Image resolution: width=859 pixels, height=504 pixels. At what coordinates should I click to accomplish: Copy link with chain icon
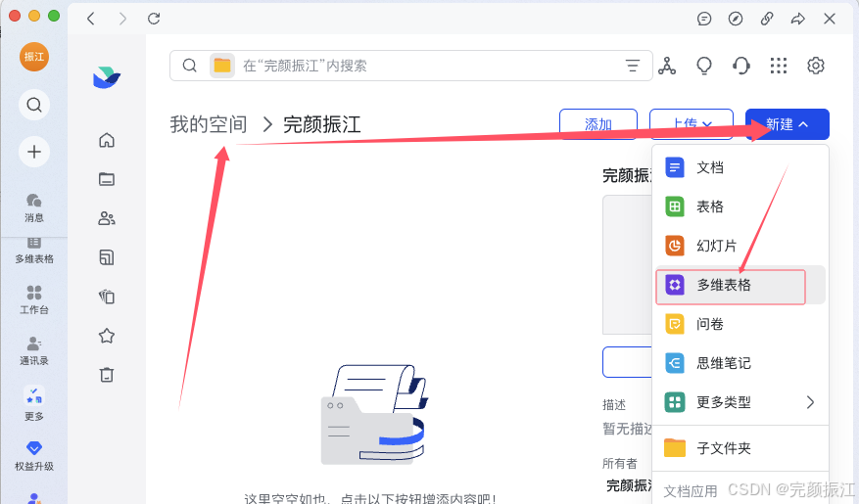click(767, 19)
